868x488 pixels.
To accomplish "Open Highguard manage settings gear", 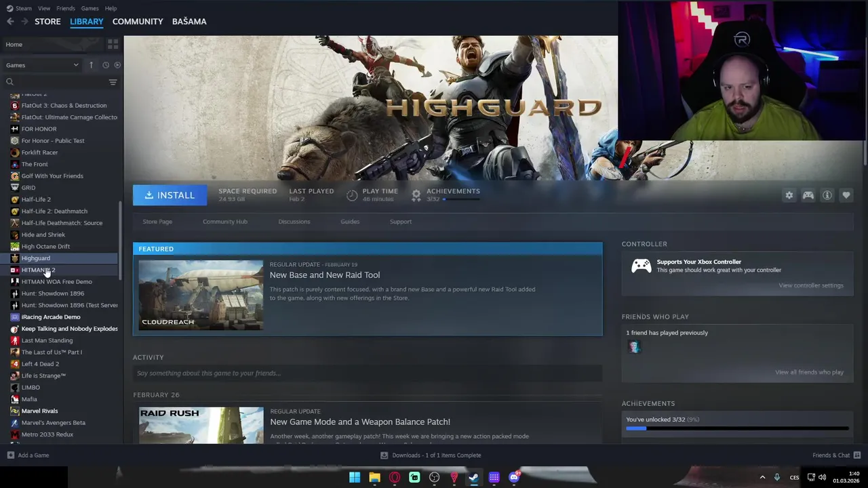I will pyautogui.click(x=789, y=195).
